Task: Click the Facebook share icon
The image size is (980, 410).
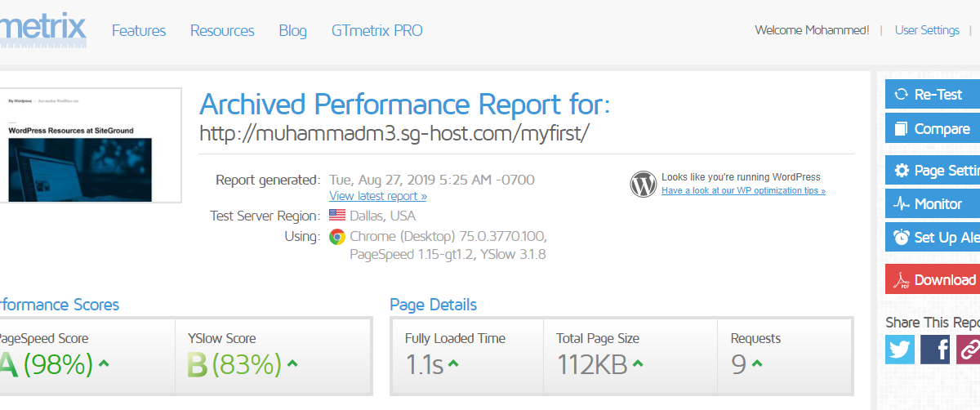Action: click(935, 349)
